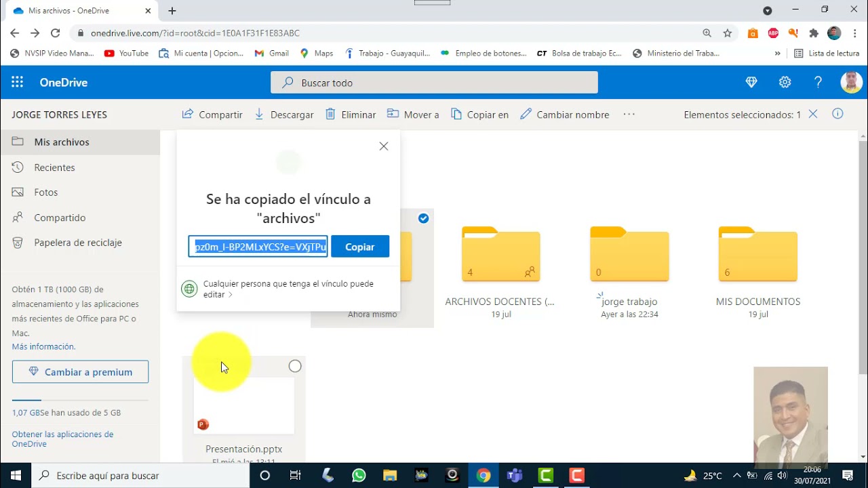Viewport: 868px width, 488px height.
Task: Click Cambiar a premium button
Action: coord(80,371)
